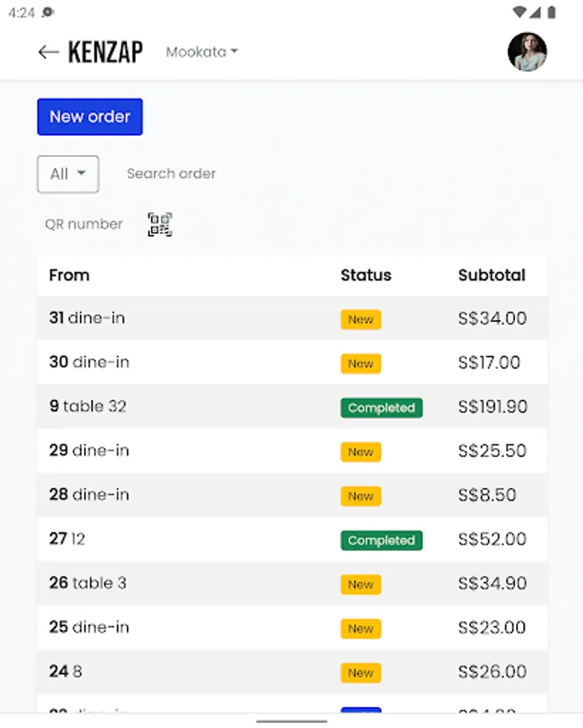The height and width of the screenshot is (728, 583).
Task: Select order 29 dine-in row
Action: pyautogui.click(x=89, y=451)
